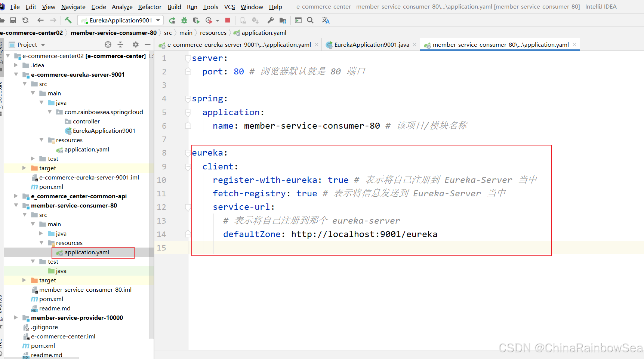This screenshot has height=359, width=644.
Task: Select .gitignore file in project tree
Action: (44, 327)
